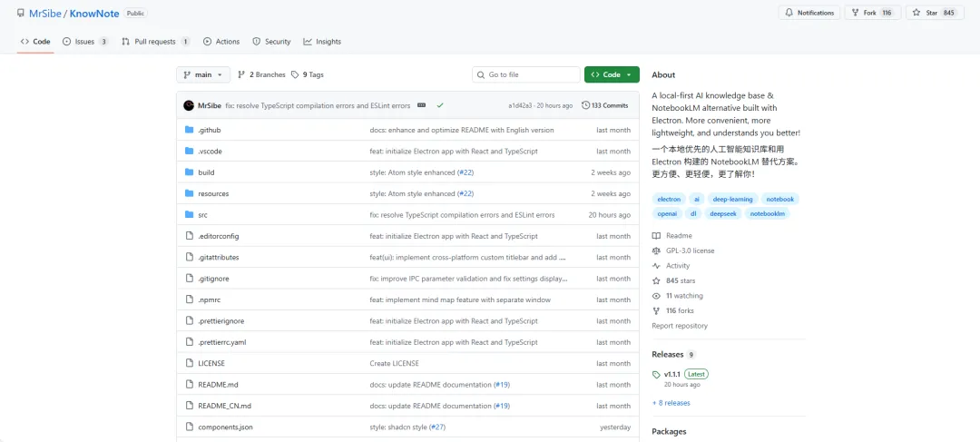Image resolution: width=980 pixels, height=442 pixels.
Task: Click the build folder icon
Action: click(x=190, y=172)
